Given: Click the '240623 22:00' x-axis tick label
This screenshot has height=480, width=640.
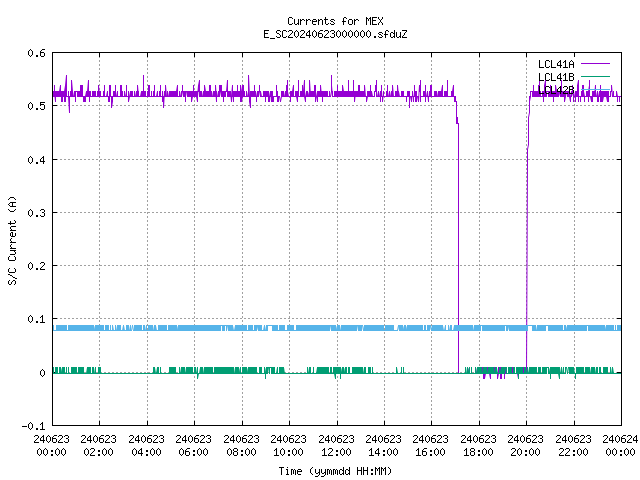Looking at the screenshot, I should (x=573, y=445).
